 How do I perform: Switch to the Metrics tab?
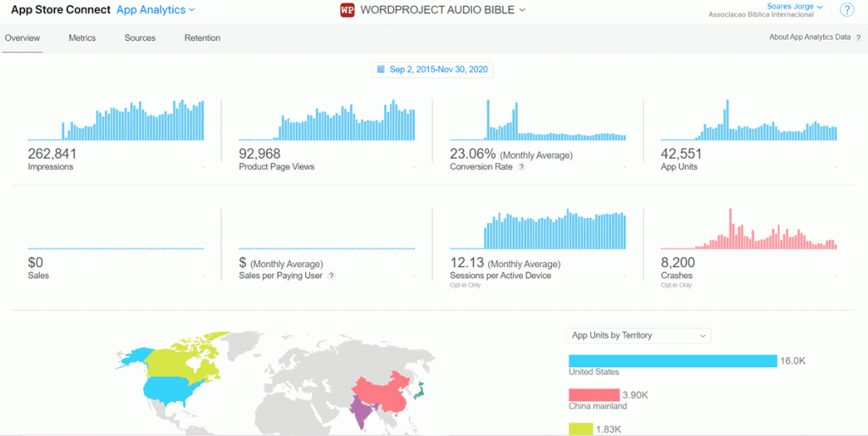pos(82,38)
